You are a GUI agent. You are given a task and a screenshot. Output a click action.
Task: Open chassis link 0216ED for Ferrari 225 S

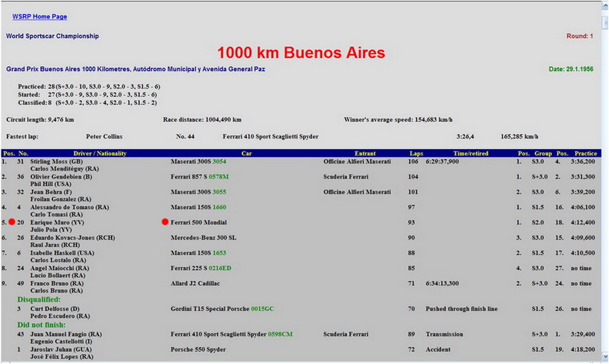220,269
